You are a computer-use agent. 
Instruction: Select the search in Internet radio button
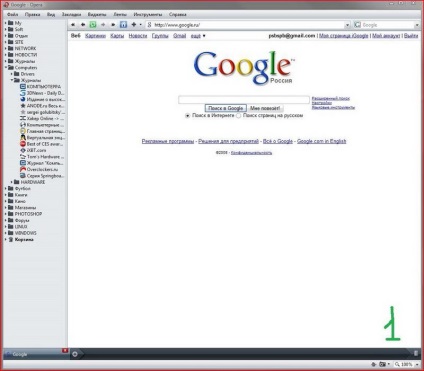[x=187, y=116]
